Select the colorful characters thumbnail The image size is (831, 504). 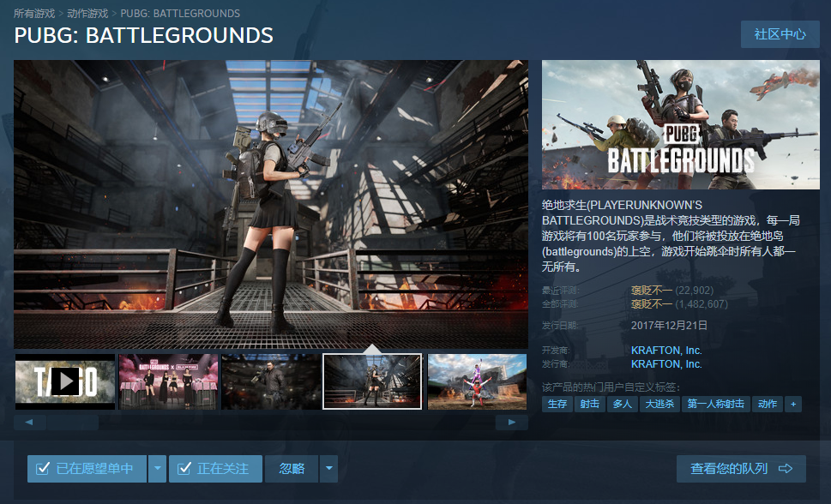point(477,381)
